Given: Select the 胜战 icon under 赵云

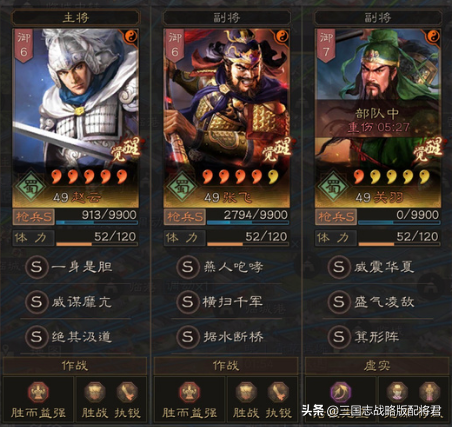Looking at the screenshot, I should (x=95, y=392).
